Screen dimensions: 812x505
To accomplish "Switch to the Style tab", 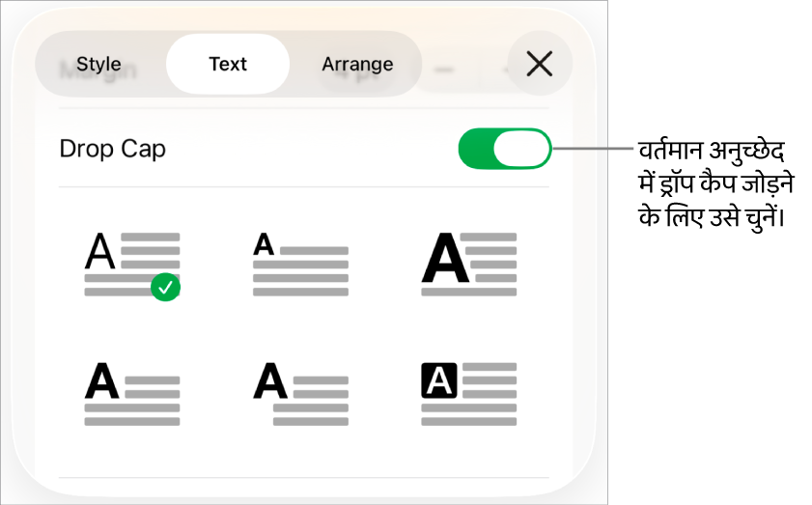I will [x=98, y=65].
